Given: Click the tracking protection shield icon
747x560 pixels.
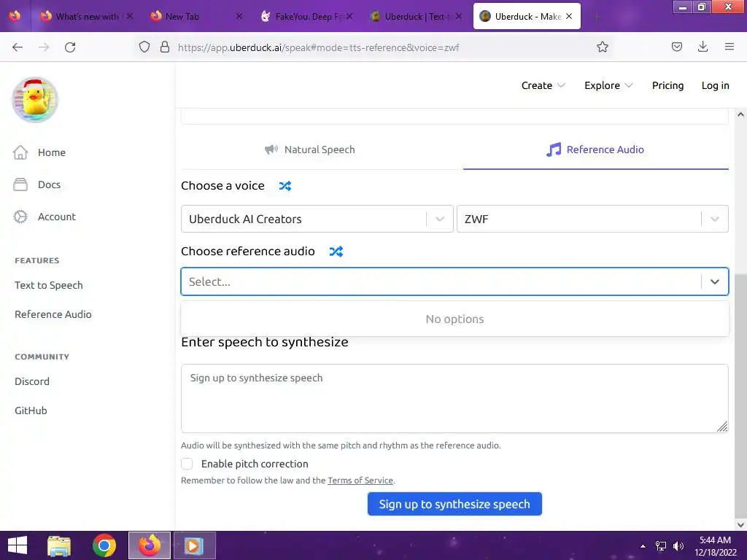Looking at the screenshot, I should [x=144, y=47].
